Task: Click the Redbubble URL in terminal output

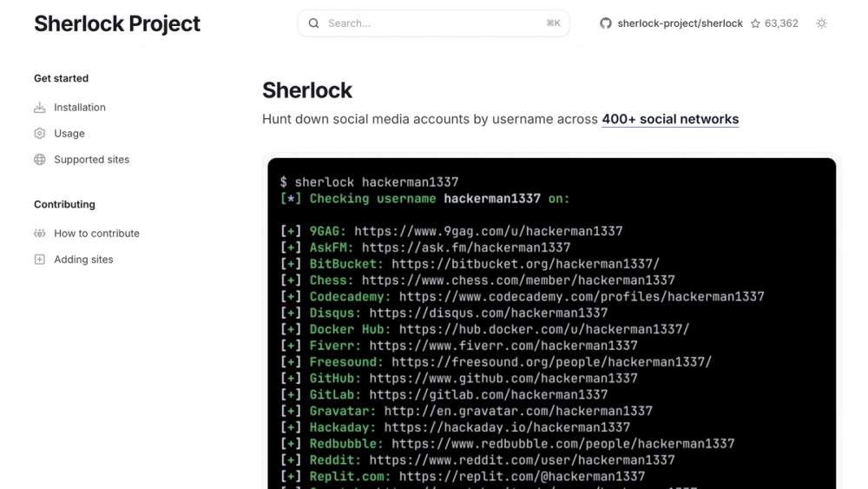Action: [x=563, y=444]
